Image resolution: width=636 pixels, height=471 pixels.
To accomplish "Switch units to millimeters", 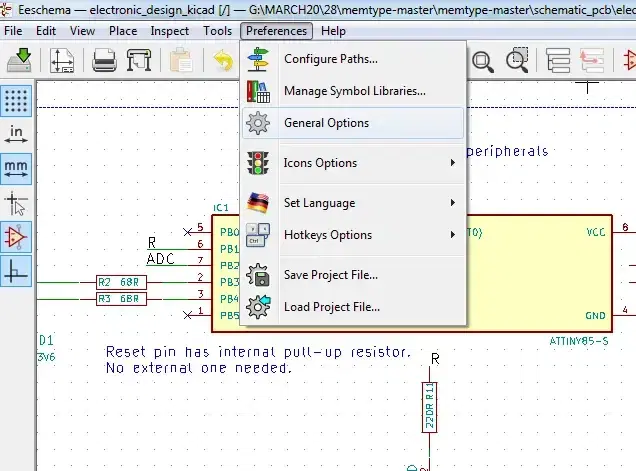I will 16,169.
